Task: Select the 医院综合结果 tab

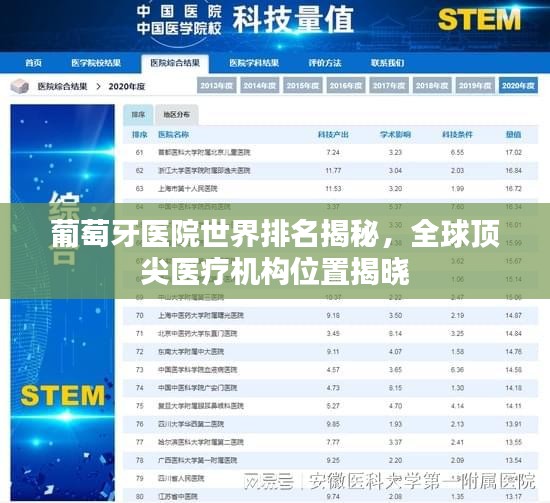Action: tap(175, 63)
